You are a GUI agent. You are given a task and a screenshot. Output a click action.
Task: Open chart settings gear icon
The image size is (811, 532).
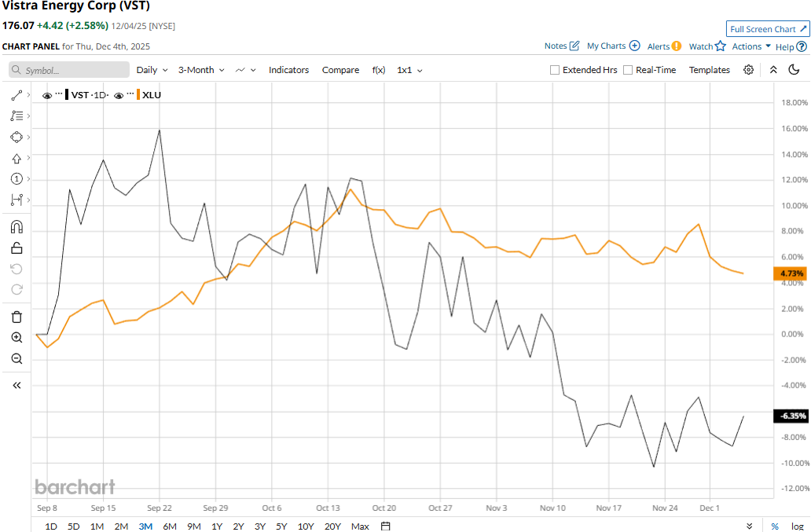pos(748,70)
